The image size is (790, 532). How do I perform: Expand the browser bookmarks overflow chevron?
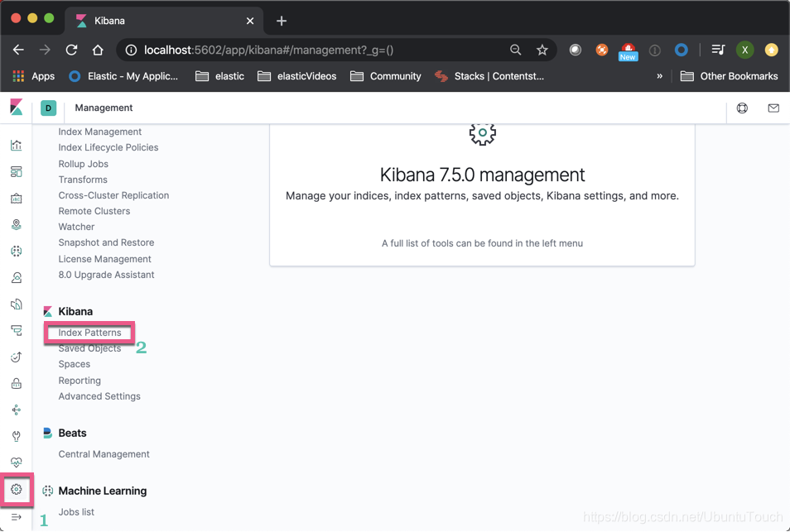659,75
